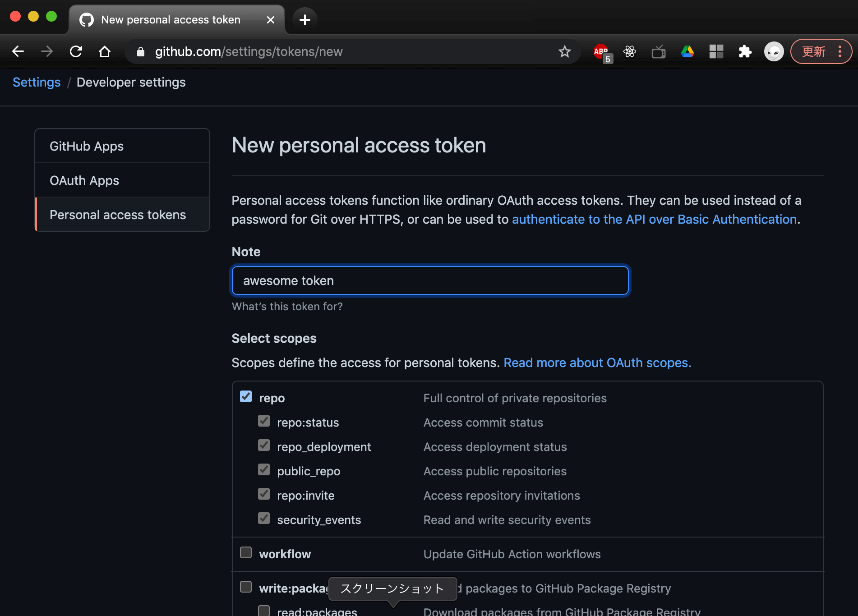
Task: Click the public_repo label
Action: point(309,471)
